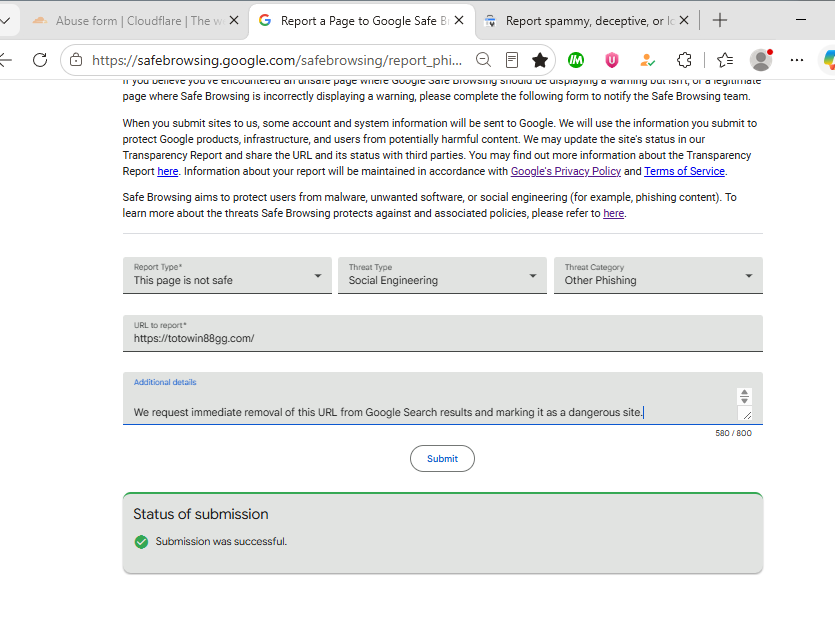Viewport: 835px width, 618px height.
Task: Click in the Additional details text area
Action: pyautogui.click(x=443, y=398)
